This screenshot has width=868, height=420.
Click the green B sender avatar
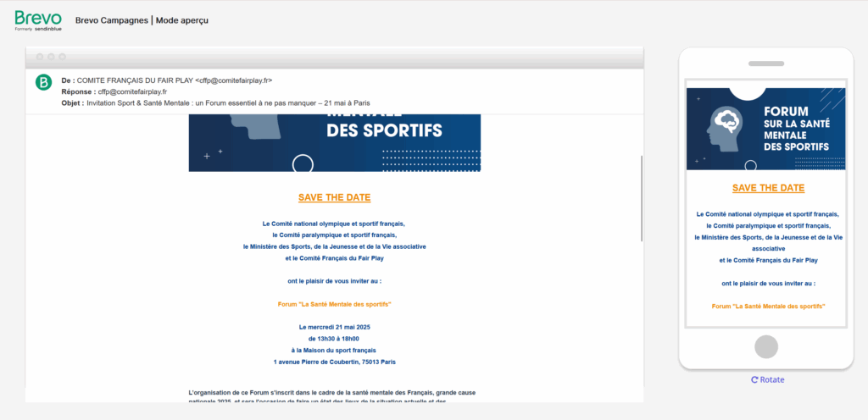(x=43, y=82)
